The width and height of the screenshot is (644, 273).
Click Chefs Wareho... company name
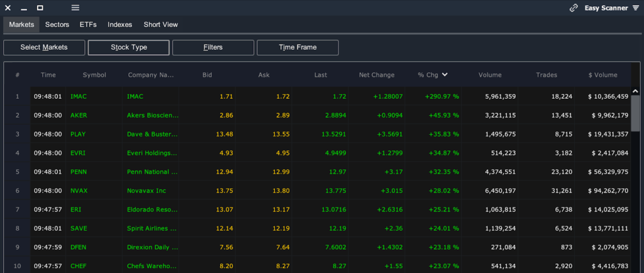click(152, 266)
